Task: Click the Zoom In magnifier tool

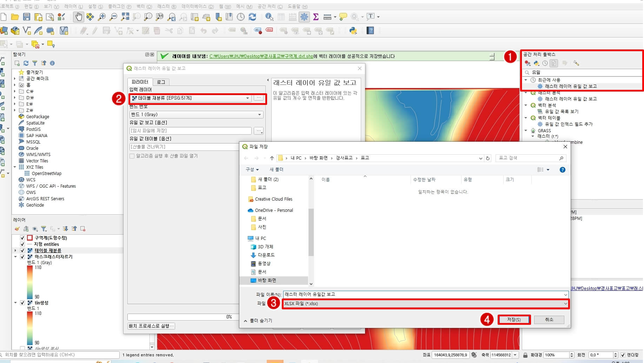Action: [102, 17]
